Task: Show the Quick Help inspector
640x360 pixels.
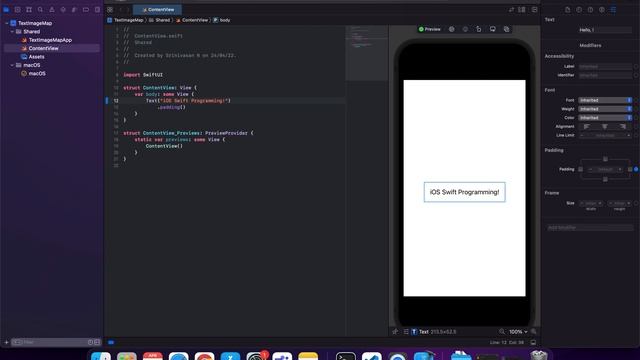Action: tap(590, 9)
